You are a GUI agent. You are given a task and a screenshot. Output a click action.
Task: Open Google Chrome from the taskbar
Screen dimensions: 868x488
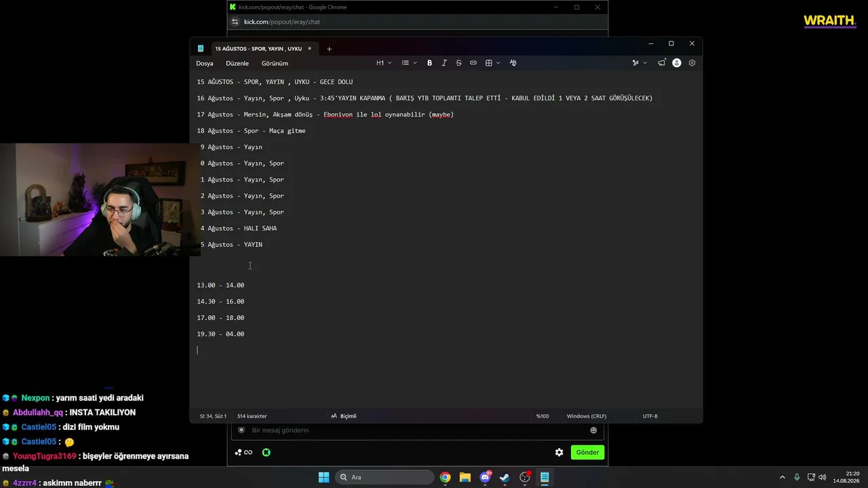[x=445, y=477]
